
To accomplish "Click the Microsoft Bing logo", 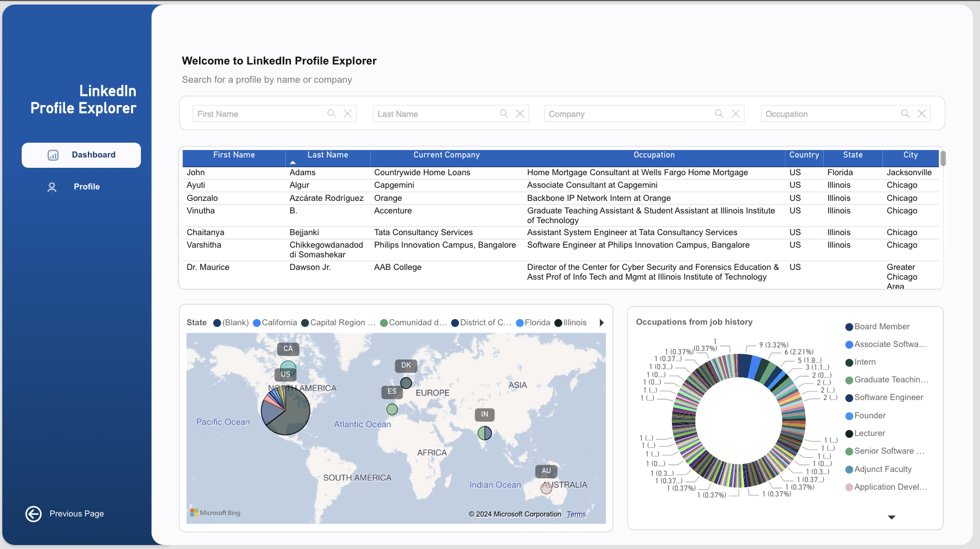I will pyautogui.click(x=216, y=512).
